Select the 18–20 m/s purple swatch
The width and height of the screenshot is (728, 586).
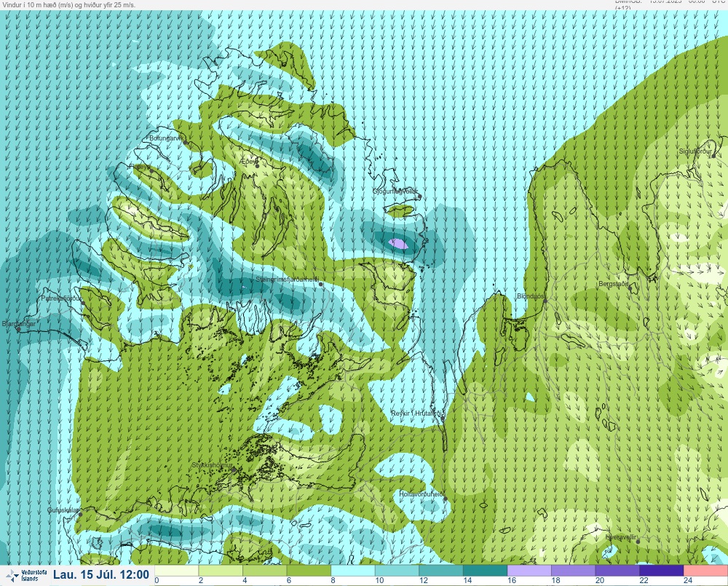[x=574, y=570]
